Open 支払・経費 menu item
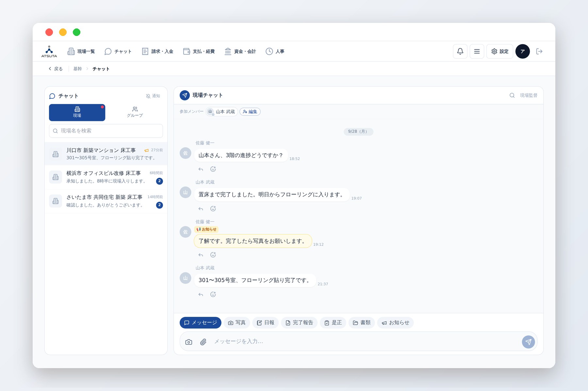The height and width of the screenshot is (391, 588). point(199,51)
